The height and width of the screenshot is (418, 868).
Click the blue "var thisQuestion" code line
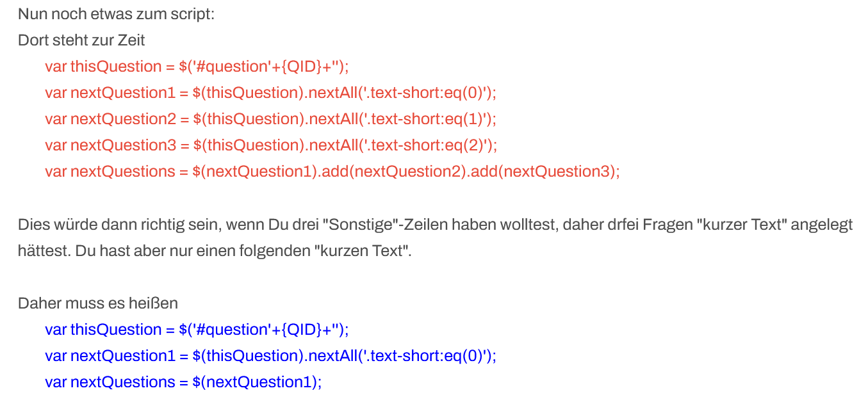196,330
